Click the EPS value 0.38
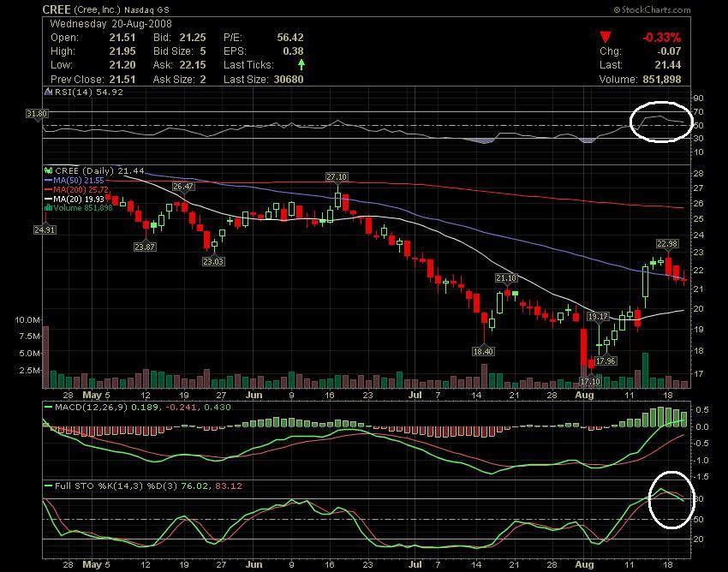 (x=293, y=51)
